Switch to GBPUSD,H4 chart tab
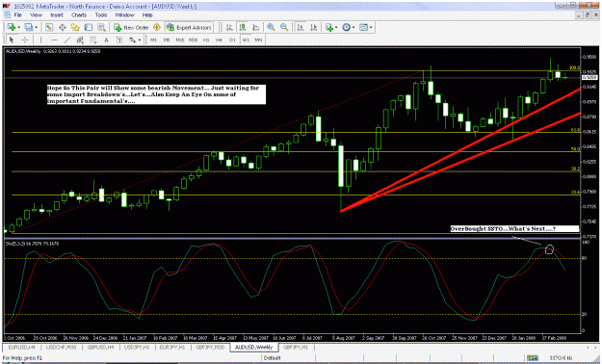The image size is (602, 364). pos(100,347)
